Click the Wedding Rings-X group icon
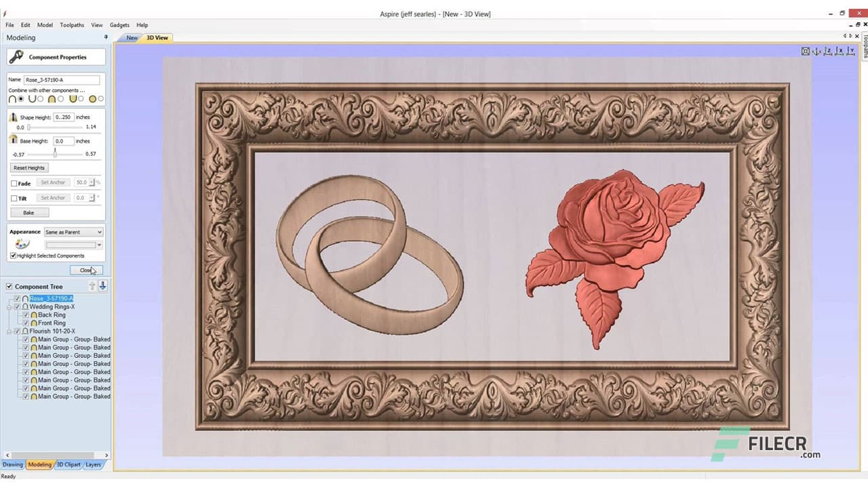The height and width of the screenshot is (488, 868). tap(26, 306)
